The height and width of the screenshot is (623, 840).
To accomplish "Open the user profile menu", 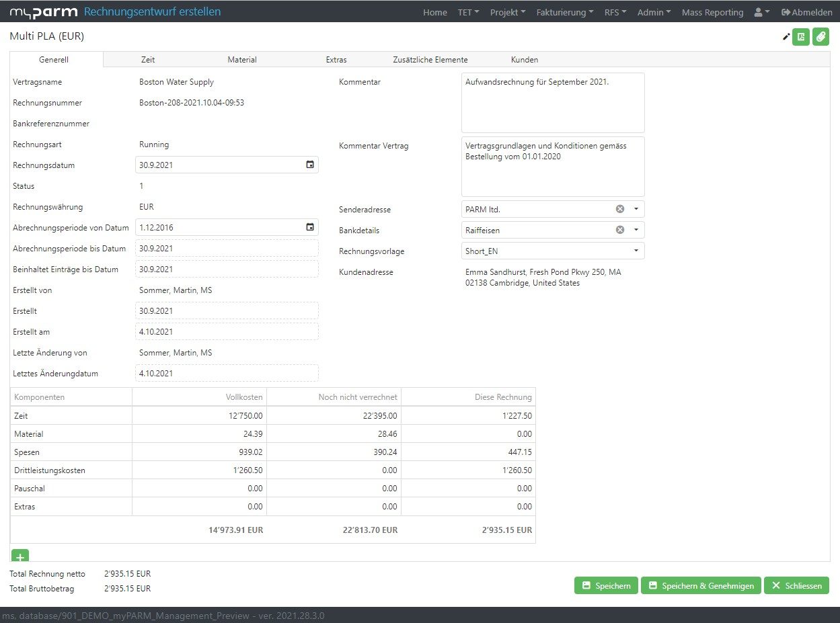I will (x=762, y=12).
